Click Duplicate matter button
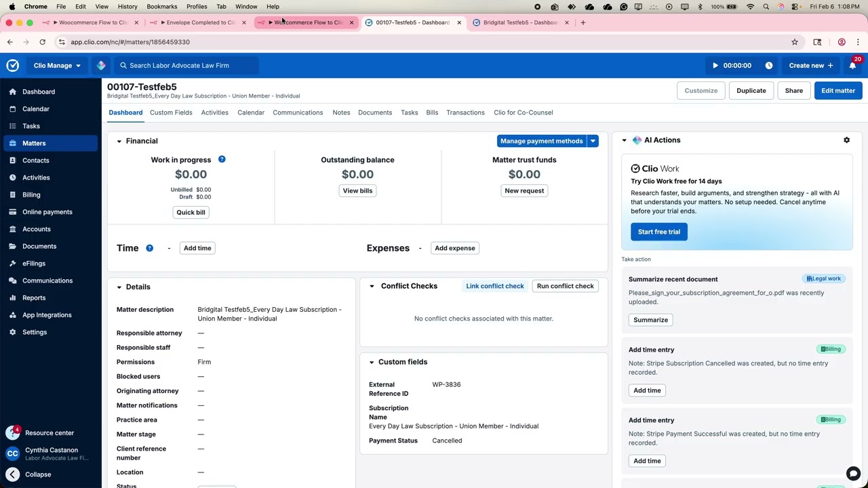Viewport: 868px width, 488px height. [751, 91]
